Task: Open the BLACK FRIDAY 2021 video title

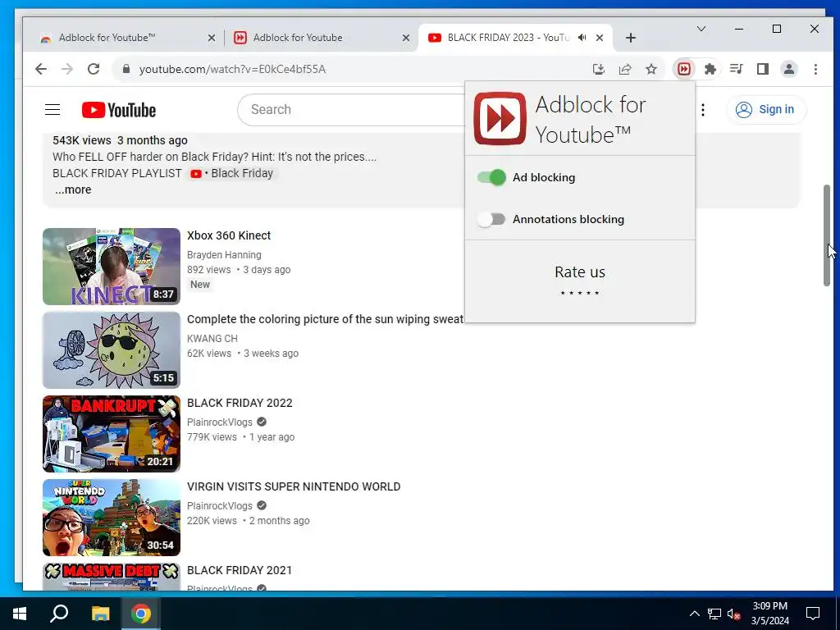Action: [240, 570]
